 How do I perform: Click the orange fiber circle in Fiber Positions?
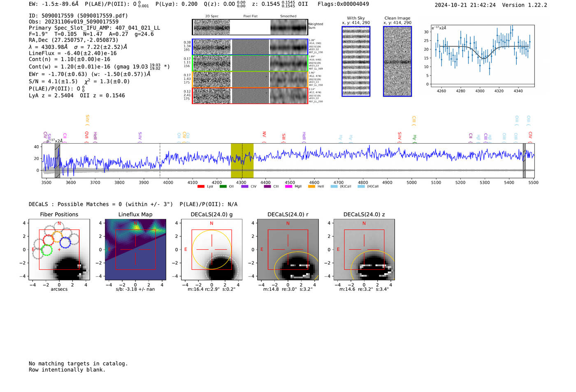coord(57,236)
